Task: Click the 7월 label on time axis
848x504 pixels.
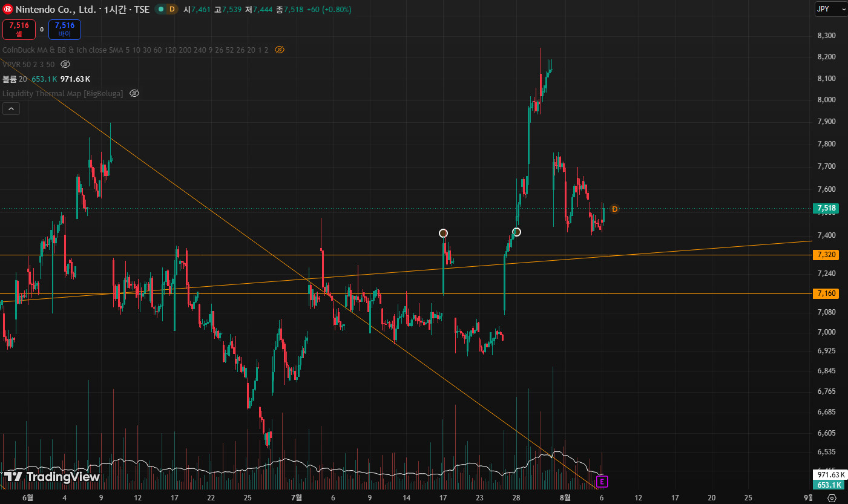Action: 297,497
